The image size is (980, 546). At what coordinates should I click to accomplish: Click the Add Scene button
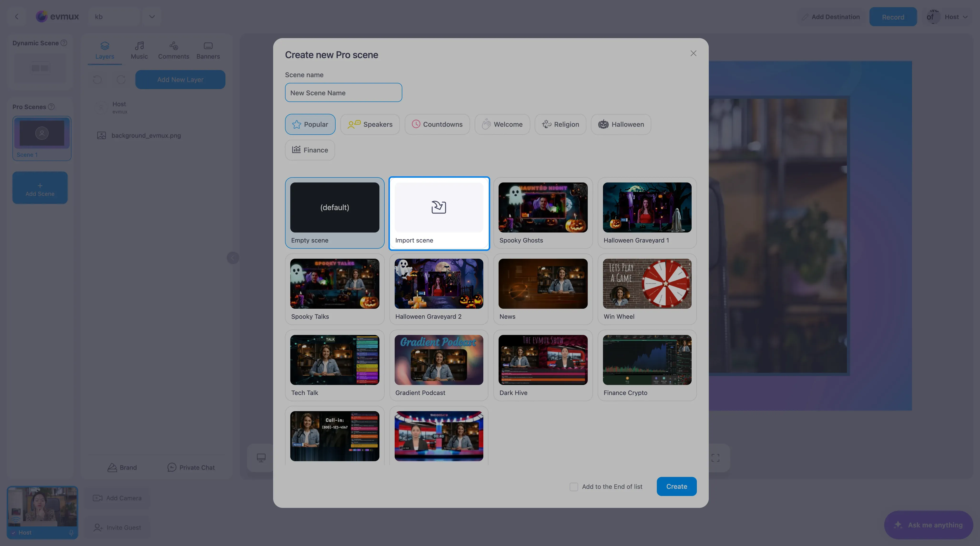pyautogui.click(x=40, y=187)
